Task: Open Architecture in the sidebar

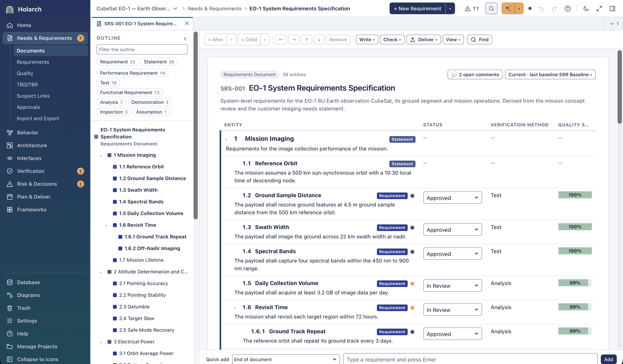Action: [x=45, y=145]
